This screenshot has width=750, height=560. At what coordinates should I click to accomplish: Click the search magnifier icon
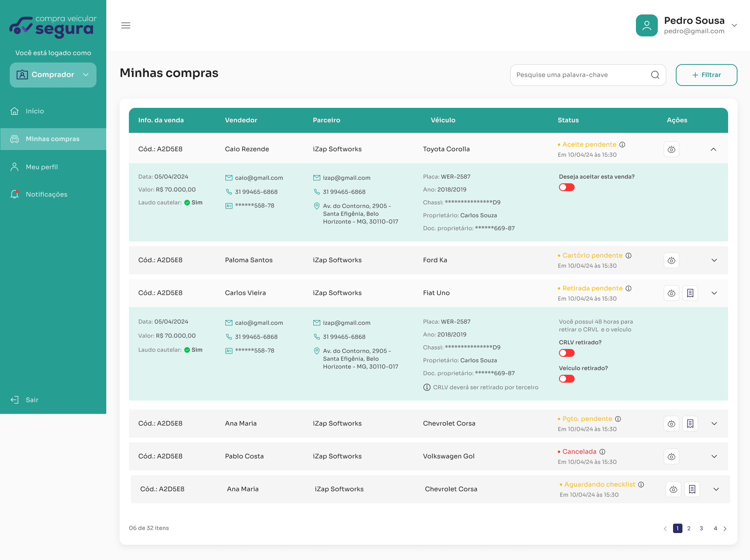coord(655,75)
